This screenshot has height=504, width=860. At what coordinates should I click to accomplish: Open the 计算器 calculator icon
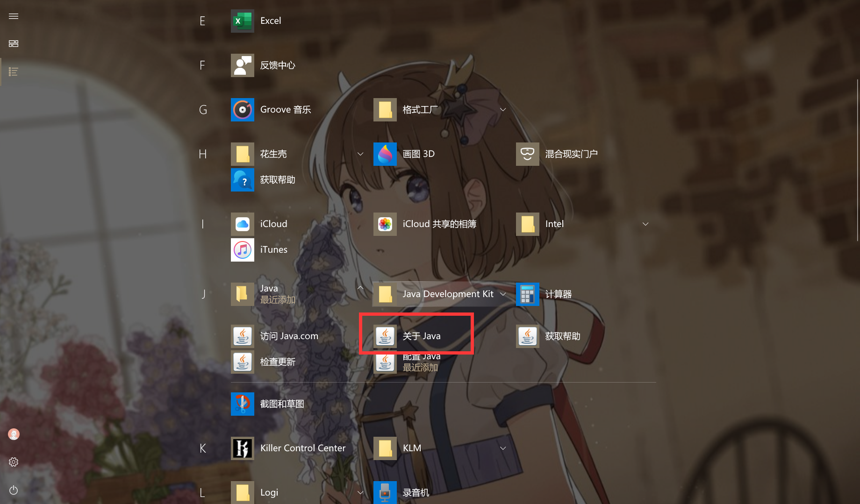point(528,294)
